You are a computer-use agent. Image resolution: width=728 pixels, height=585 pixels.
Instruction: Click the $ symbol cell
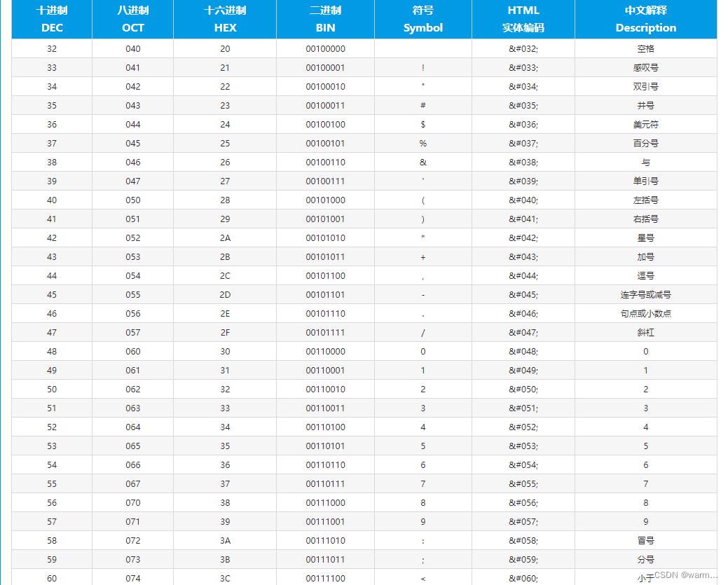click(x=423, y=125)
